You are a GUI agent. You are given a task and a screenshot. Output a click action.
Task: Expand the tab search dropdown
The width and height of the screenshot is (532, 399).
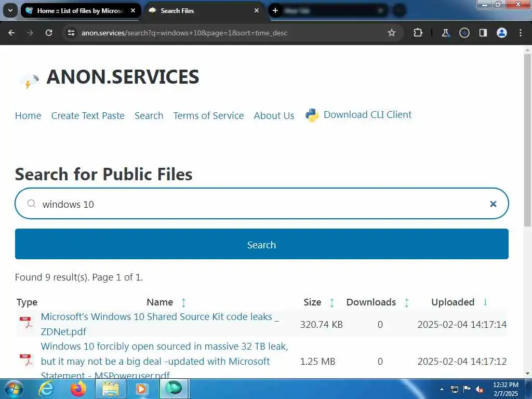(10, 11)
